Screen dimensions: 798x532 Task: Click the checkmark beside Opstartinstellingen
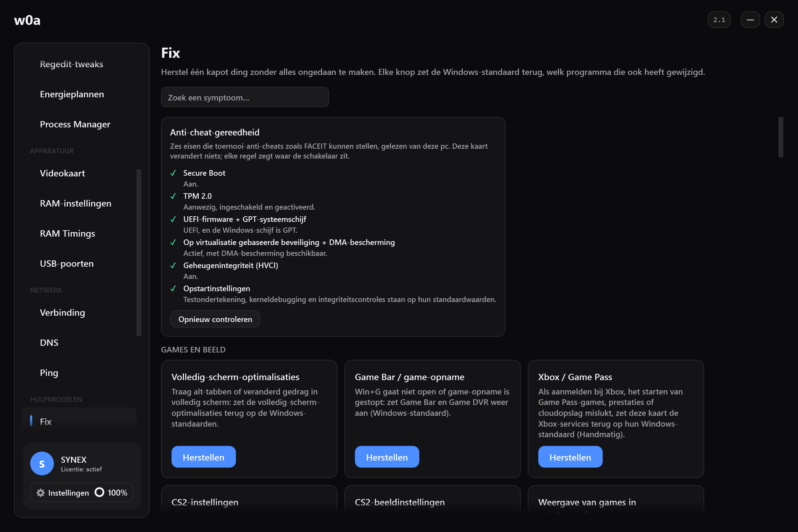click(x=173, y=288)
